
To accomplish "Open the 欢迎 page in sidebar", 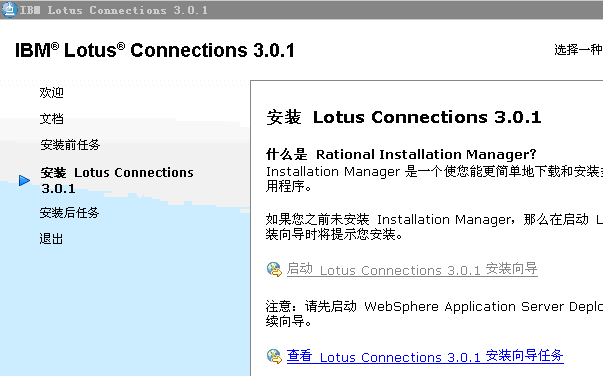I will (52, 93).
